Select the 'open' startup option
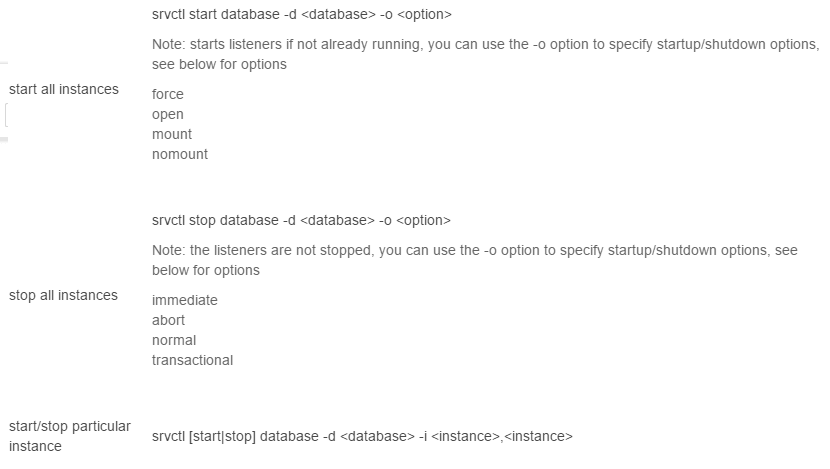The width and height of the screenshot is (830, 469). click(168, 115)
